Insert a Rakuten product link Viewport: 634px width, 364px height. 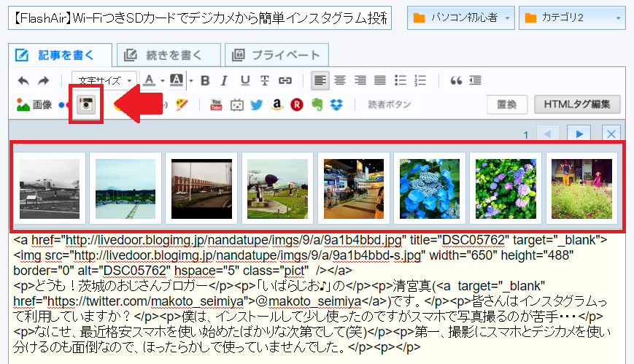tap(297, 105)
